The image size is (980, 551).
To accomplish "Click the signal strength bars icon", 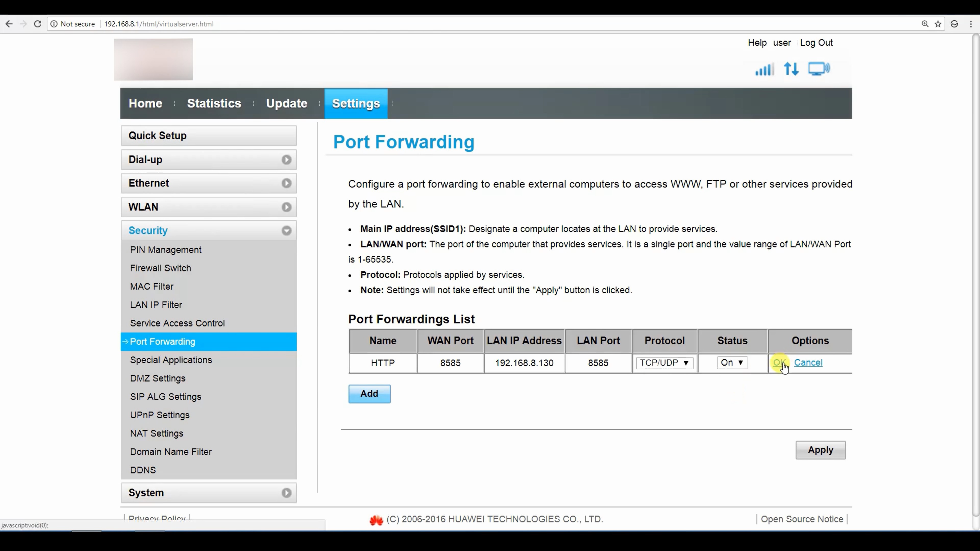I will 764,69.
